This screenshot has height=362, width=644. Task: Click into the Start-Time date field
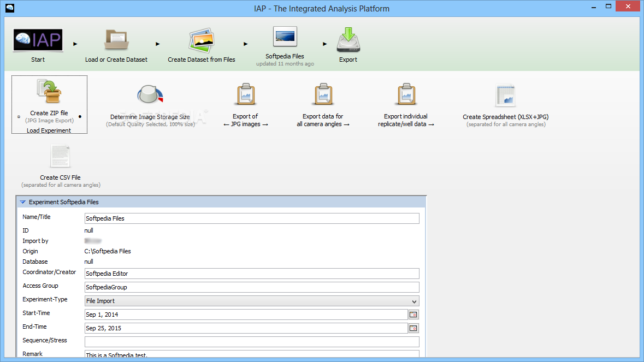[x=246, y=314]
